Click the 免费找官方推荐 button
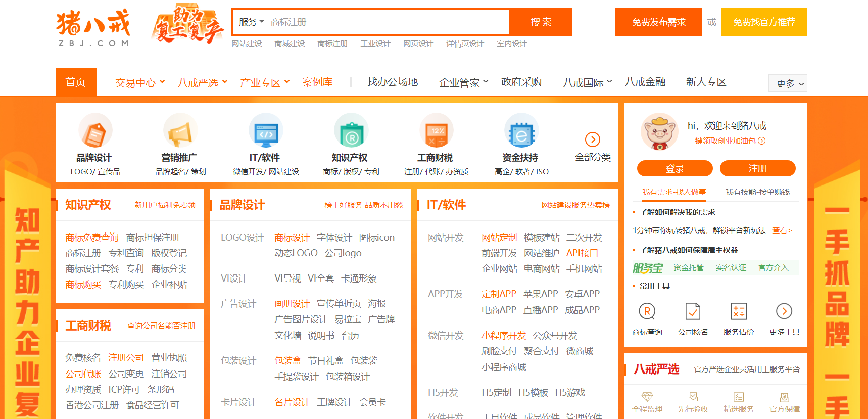Image resolution: width=868 pixels, height=419 pixels. point(764,22)
